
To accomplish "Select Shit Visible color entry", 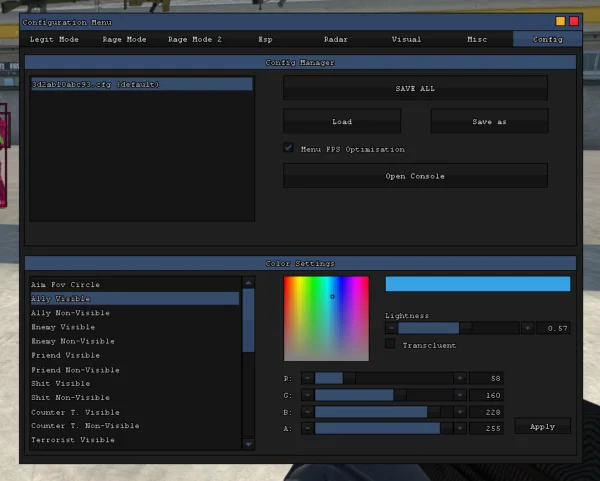I will [135, 383].
